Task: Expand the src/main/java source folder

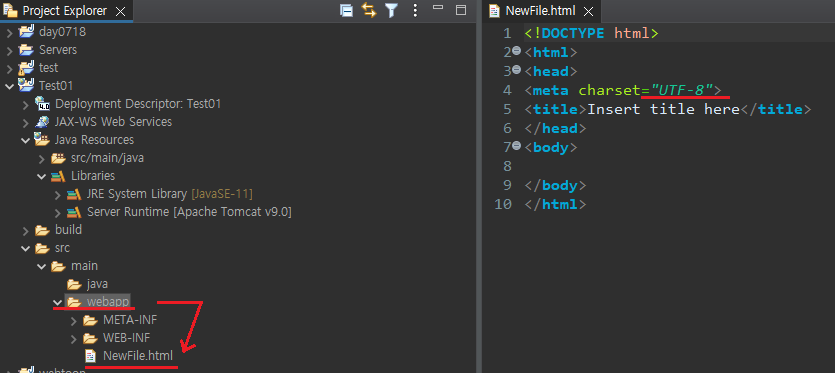Action: coord(42,158)
